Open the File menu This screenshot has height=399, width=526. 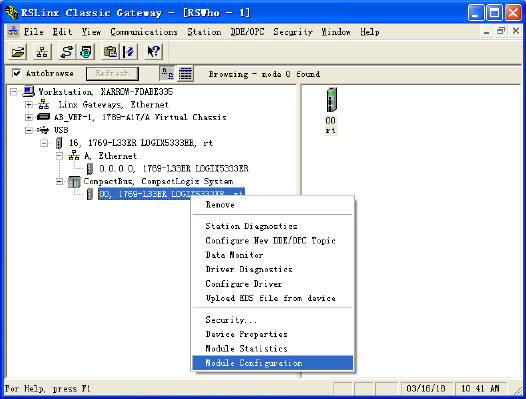pyautogui.click(x=34, y=32)
